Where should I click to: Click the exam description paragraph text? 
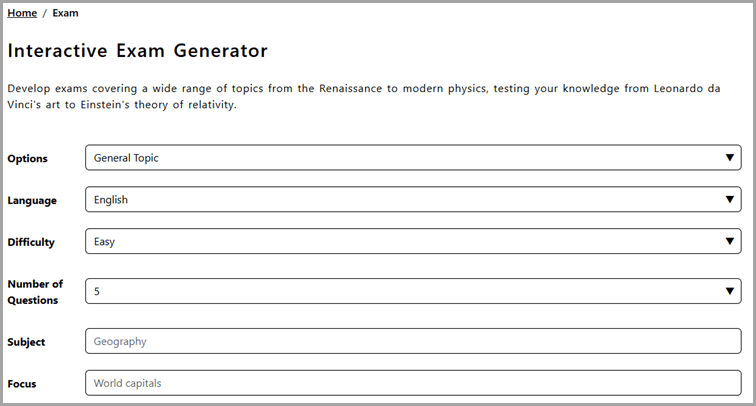pyautogui.click(x=364, y=96)
